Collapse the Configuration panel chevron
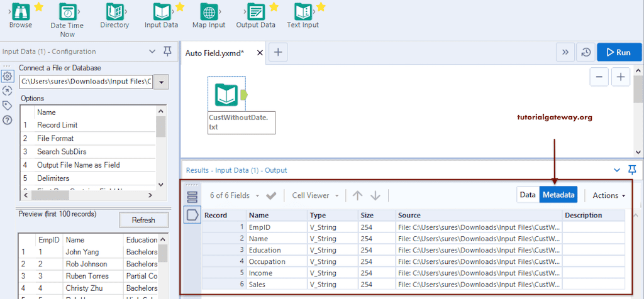The image size is (644, 299). 152,52
